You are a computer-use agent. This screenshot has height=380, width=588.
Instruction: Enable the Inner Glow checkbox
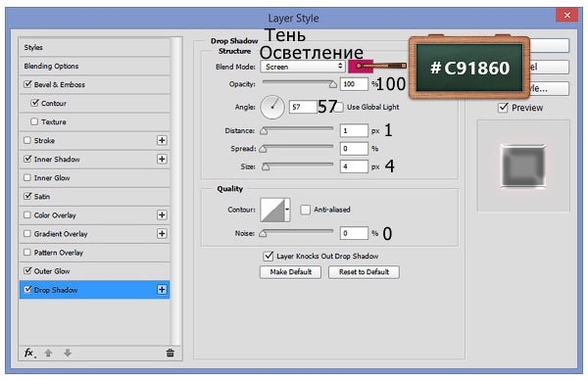(27, 177)
